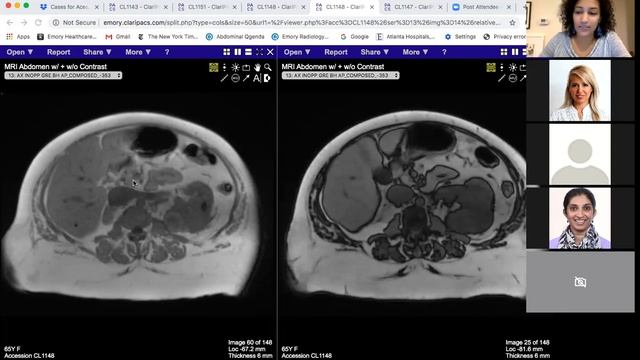Open help question mark in left viewer
Image resolution: width=640 pixels, height=360 pixels.
[x=167, y=52]
